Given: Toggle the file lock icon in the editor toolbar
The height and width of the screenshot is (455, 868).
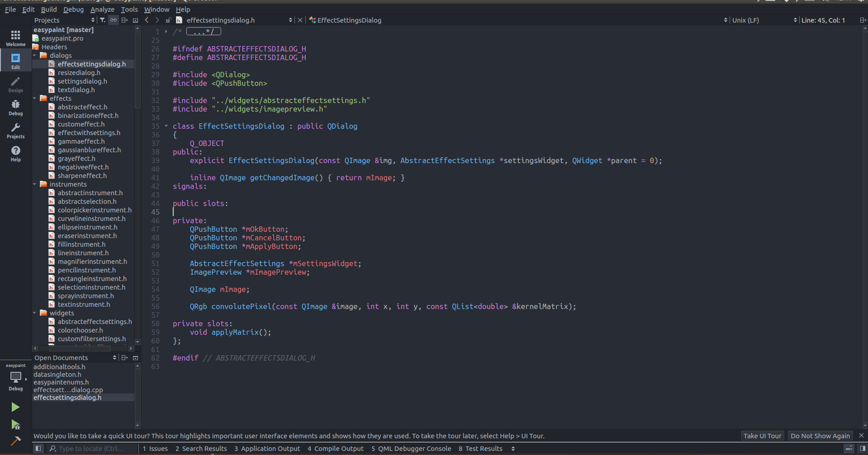Looking at the screenshot, I should pos(168,20).
